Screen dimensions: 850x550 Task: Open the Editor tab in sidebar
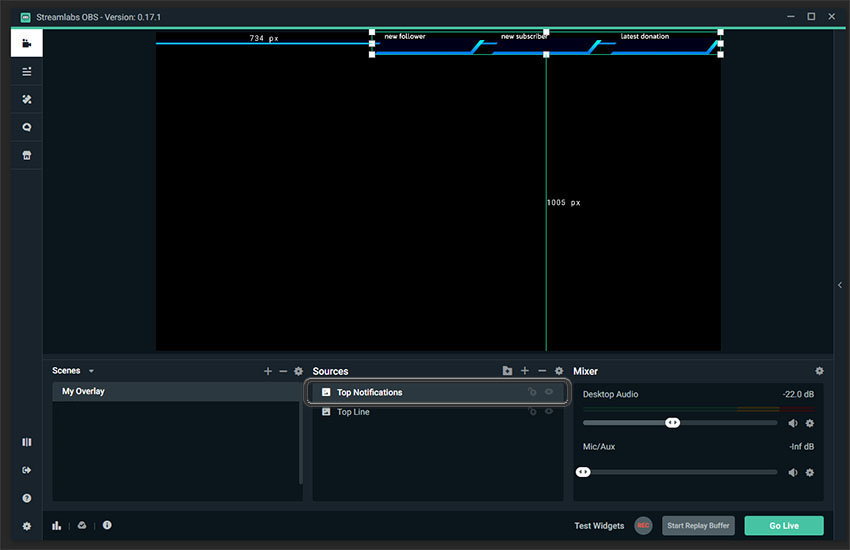tap(27, 43)
